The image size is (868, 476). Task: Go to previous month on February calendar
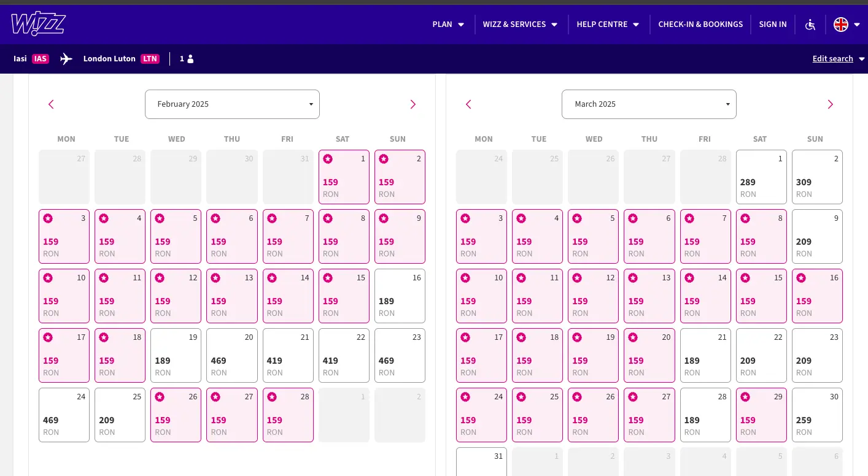pyautogui.click(x=51, y=104)
